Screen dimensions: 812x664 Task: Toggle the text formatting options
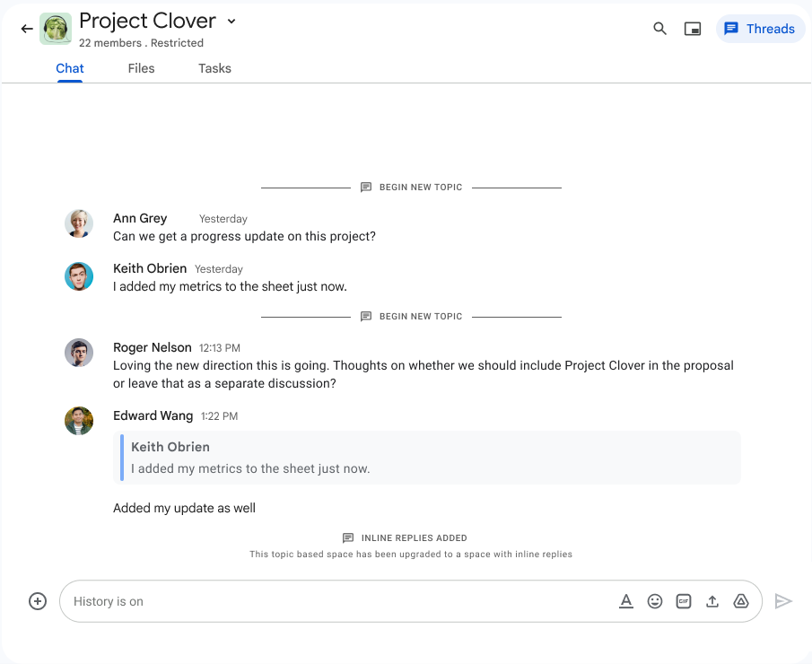tap(626, 601)
